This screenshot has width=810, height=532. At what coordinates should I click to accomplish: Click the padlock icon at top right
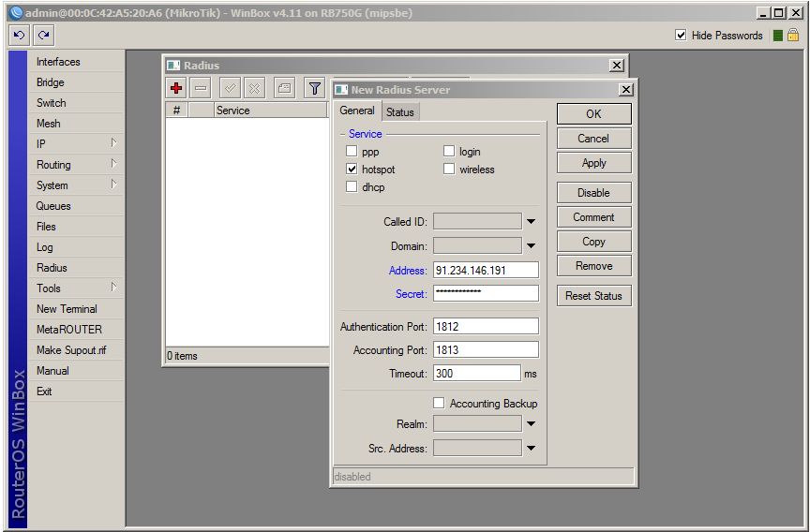tap(793, 36)
